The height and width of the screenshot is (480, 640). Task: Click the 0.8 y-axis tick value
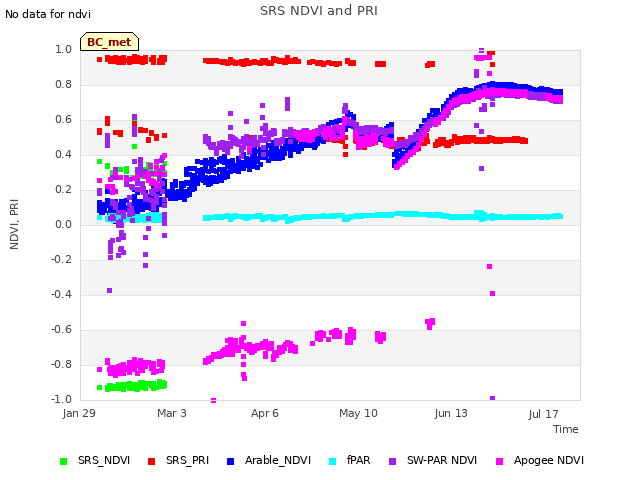[x=63, y=84]
